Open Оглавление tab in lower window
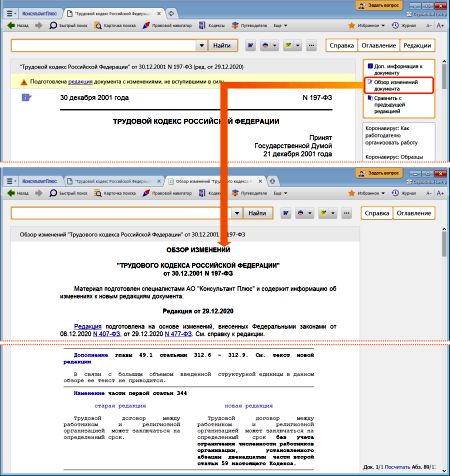This screenshot has height=476, width=450. tap(414, 213)
